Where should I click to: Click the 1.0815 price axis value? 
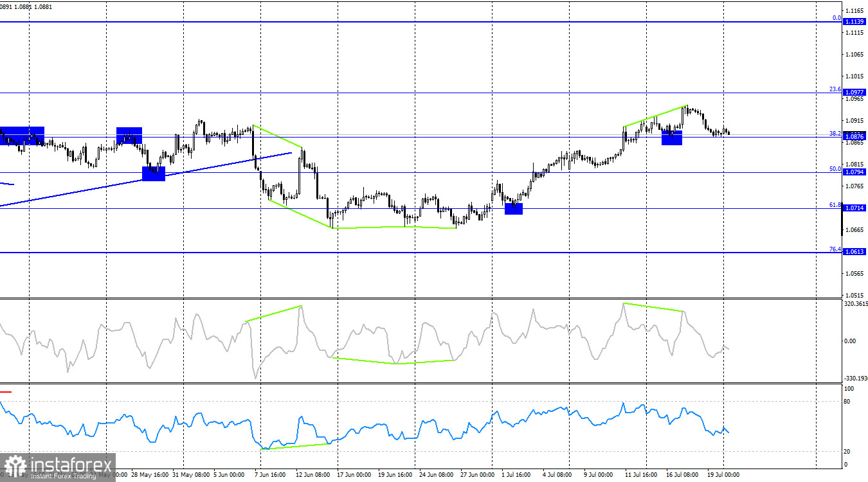click(856, 165)
